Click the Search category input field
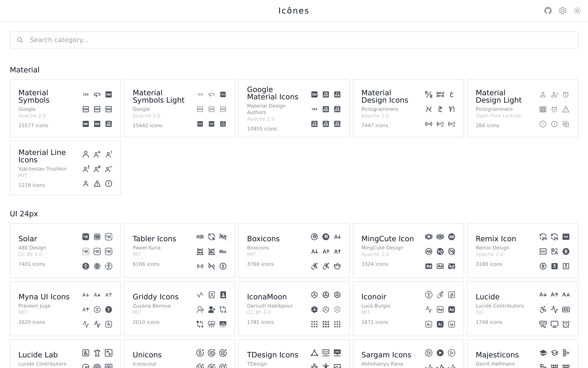 [x=294, y=40]
